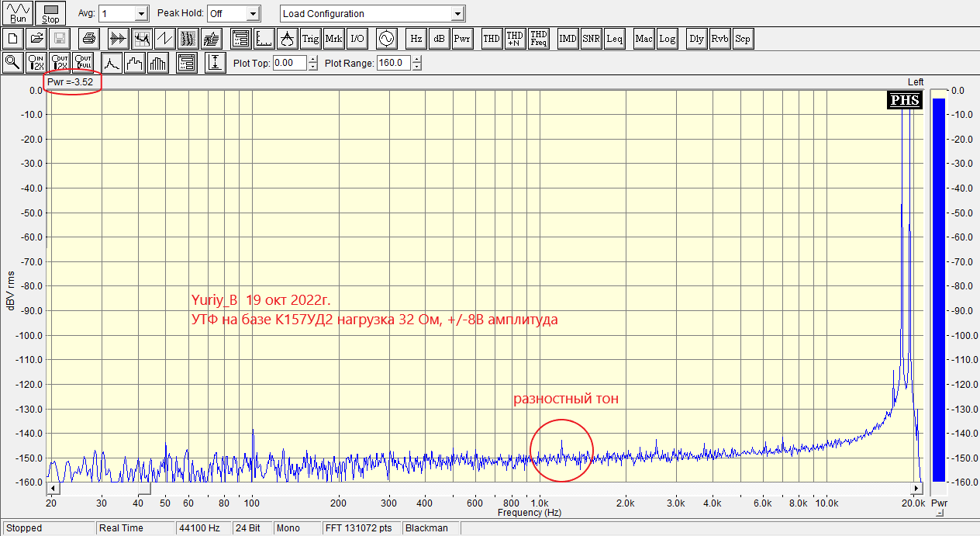
Task: Open I/O device settings
Action: (359, 38)
